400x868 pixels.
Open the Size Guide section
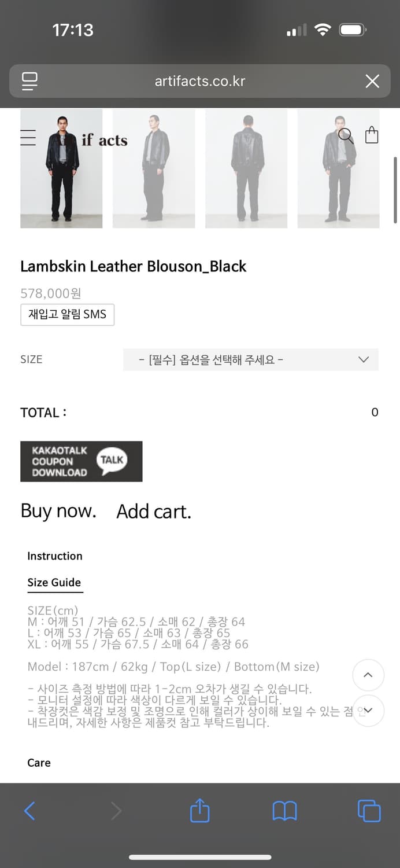click(54, 583)
